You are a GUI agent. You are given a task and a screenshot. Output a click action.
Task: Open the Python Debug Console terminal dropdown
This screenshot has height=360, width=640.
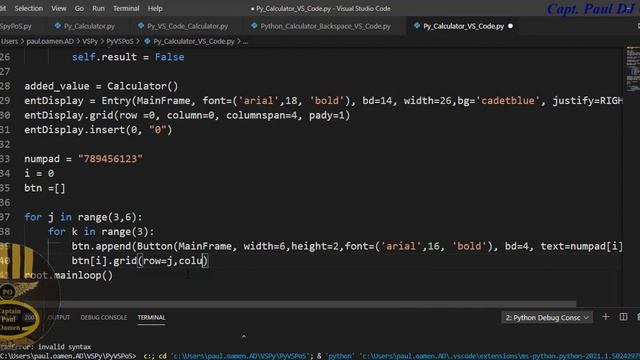[x=547, y=317]
